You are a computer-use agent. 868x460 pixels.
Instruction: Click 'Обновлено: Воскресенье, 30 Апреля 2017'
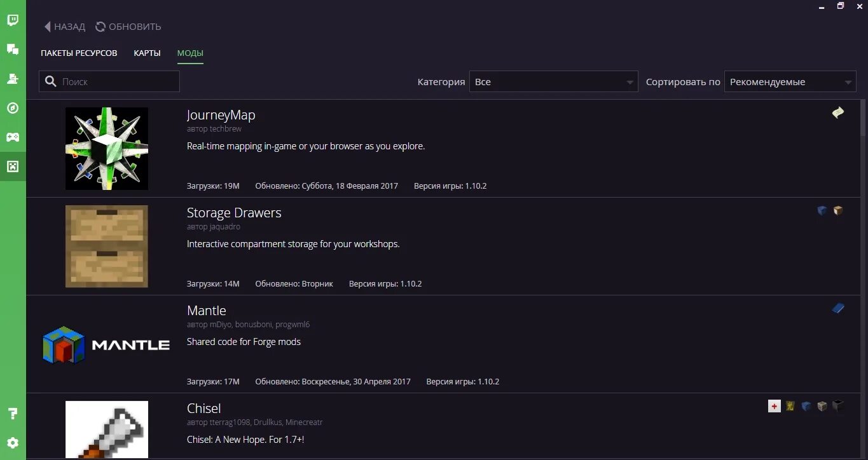click(x=333, y=382)
